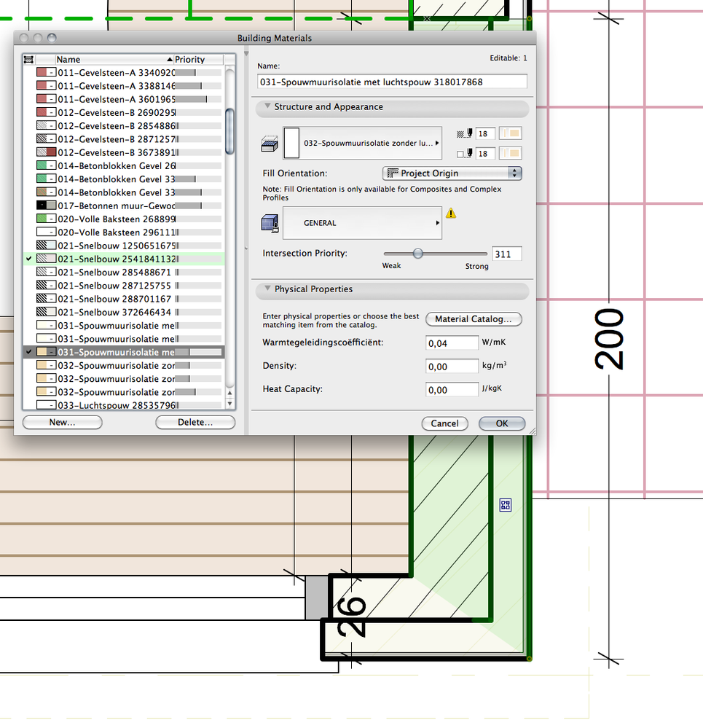This screenshot has width=703, height=728.
Task: Toggle the checkmark beside 021-Snelbouw 2541841132
Action: point(28,259)
